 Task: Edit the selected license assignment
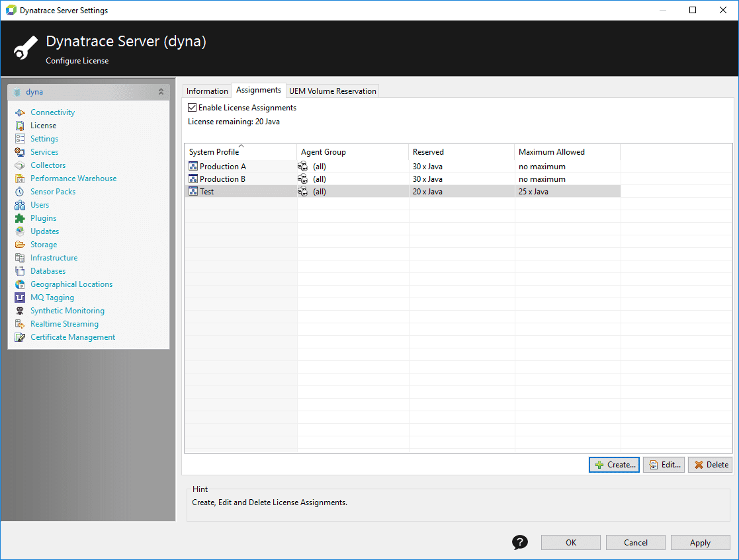(664, 465)
